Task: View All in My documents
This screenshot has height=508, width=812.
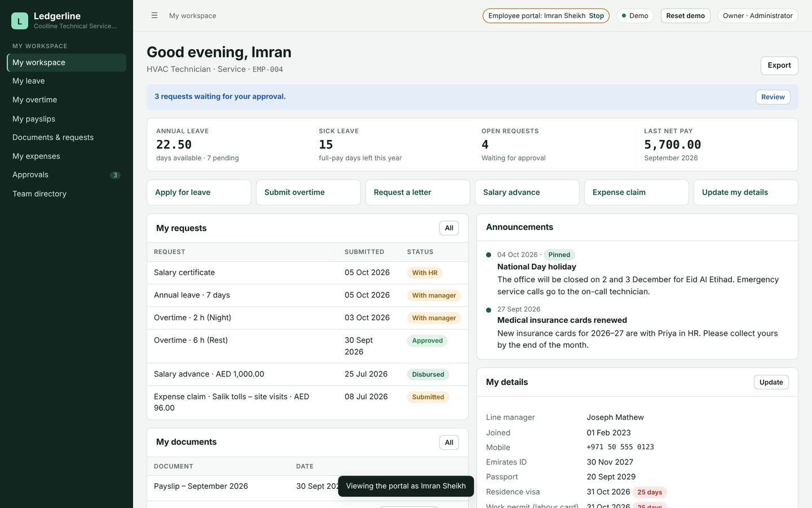Action: 449,443
